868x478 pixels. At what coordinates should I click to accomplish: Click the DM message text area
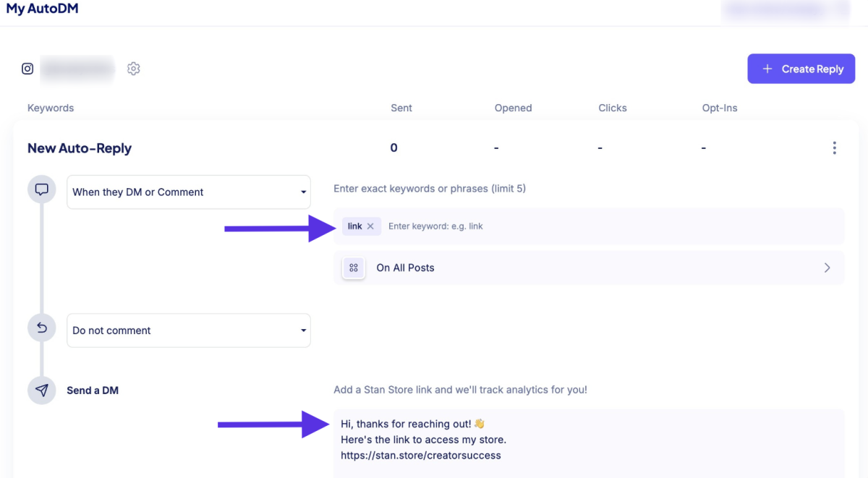click(589, 443)
